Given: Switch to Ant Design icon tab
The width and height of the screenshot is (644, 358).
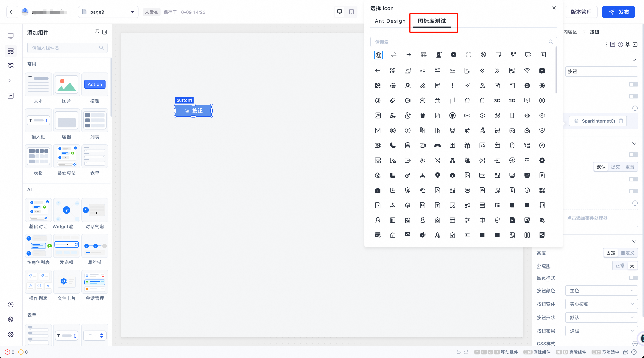Looking at the screenshot, I should (x=390, y=21).
